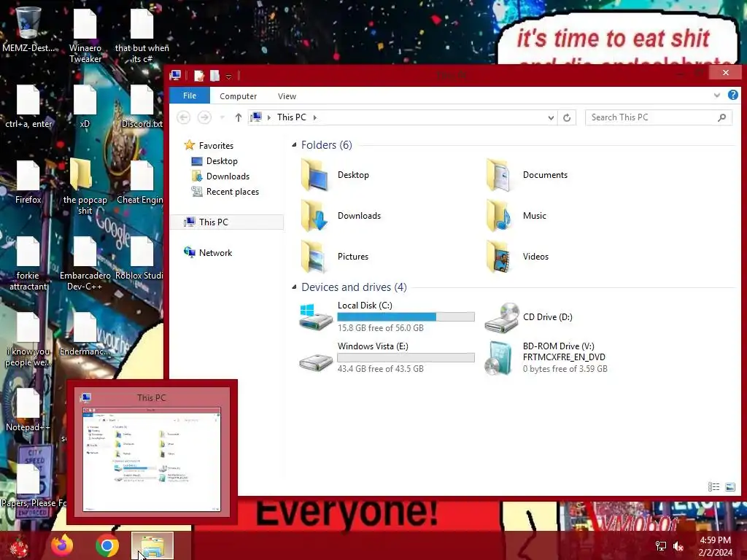Open the View ribbon tab

287,96
